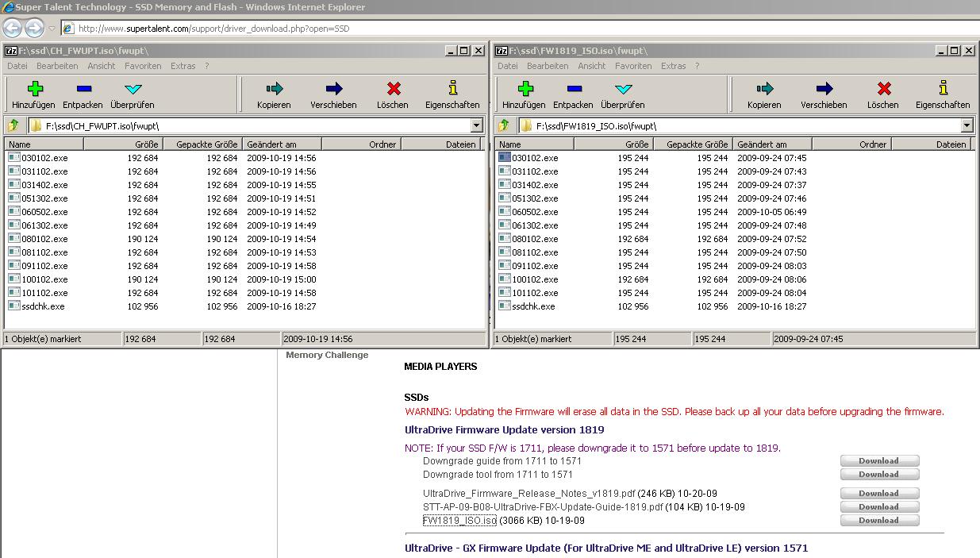Click Eigenschaften icon in FW1819_ISO window
The image size is (980, 558).
[943, 88]
